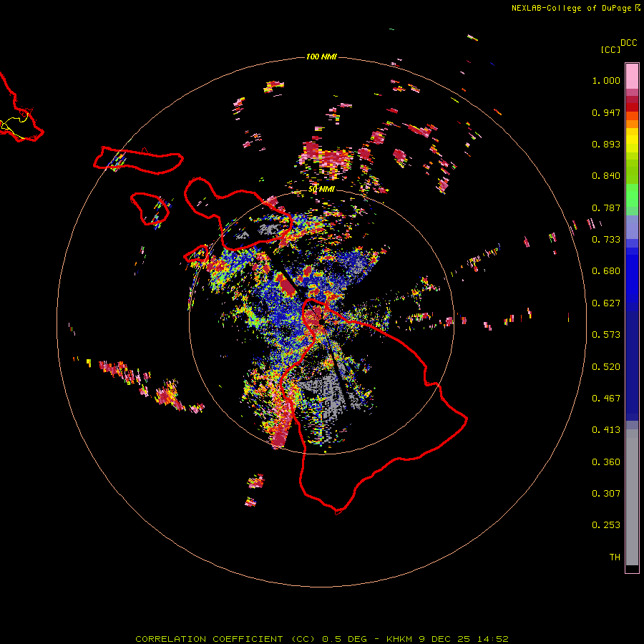Image resolution: width=644 pixels, height=644 pixels.
Task: Click the 1.000 value on color scale
Action: [x=606, y=80]
